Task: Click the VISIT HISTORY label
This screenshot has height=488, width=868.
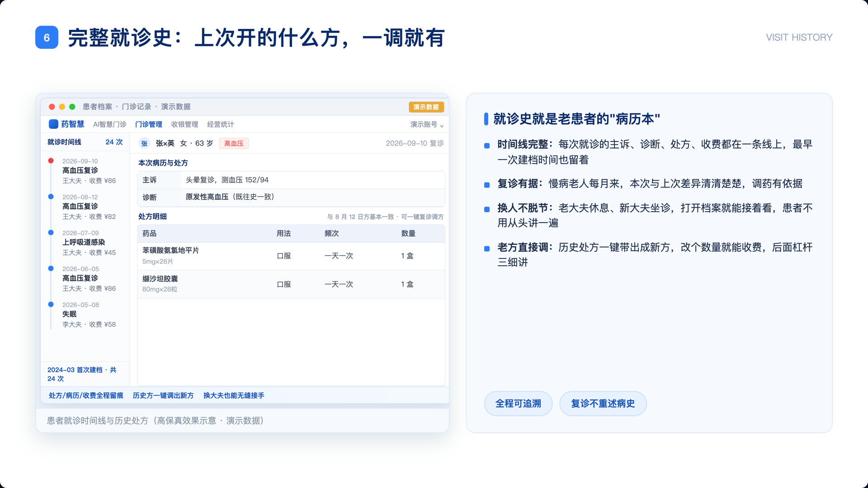Action: [799, 38]
